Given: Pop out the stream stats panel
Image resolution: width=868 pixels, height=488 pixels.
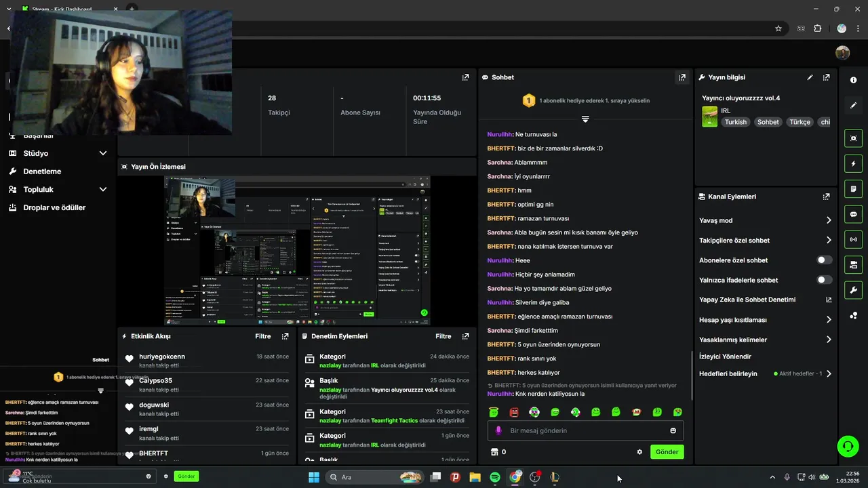Looking at the screenshot, I should coord(465,77).
